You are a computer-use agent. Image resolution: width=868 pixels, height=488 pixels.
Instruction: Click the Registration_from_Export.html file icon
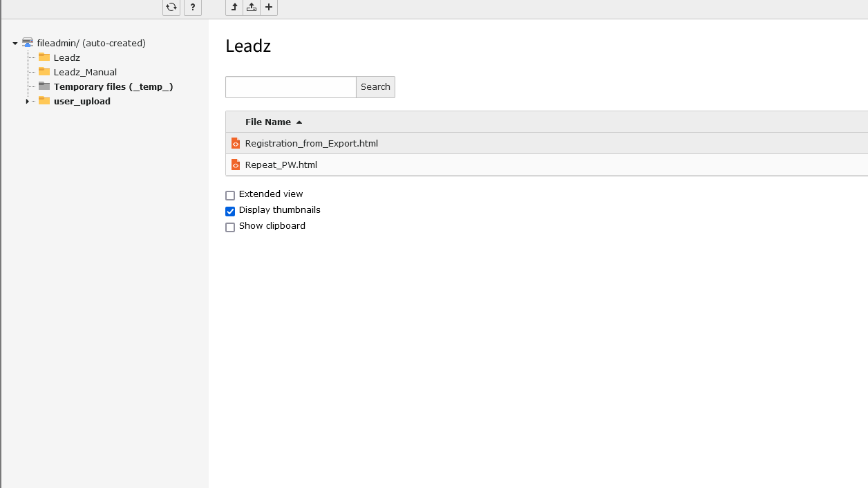pyautogui.click(x=236, y=143)
